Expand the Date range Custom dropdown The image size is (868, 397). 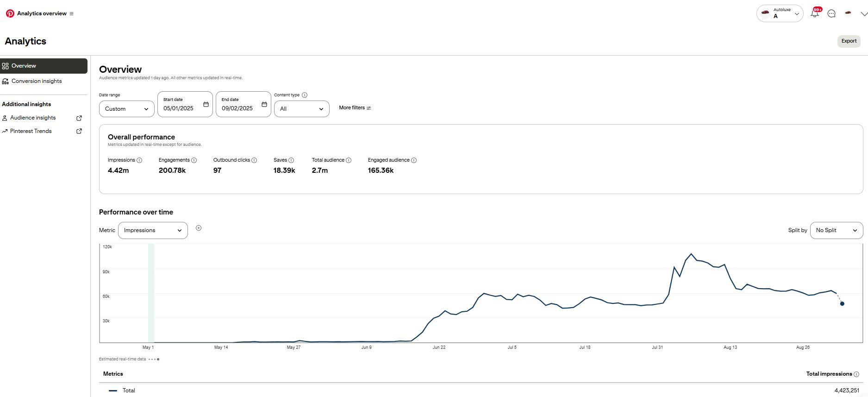(x=126, y=109)
